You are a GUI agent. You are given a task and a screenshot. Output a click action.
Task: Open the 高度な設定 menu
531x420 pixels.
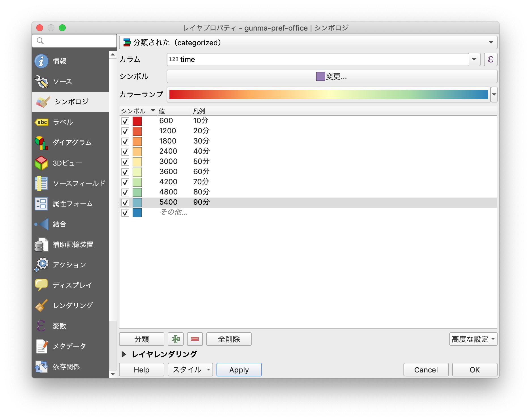[472, 339]
